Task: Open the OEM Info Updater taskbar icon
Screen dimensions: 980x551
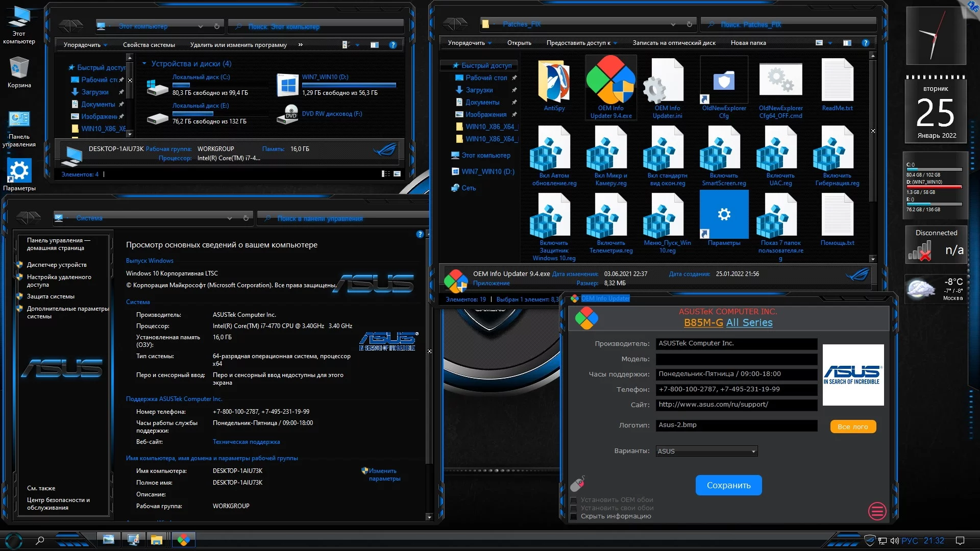Action: click(184, 540)
